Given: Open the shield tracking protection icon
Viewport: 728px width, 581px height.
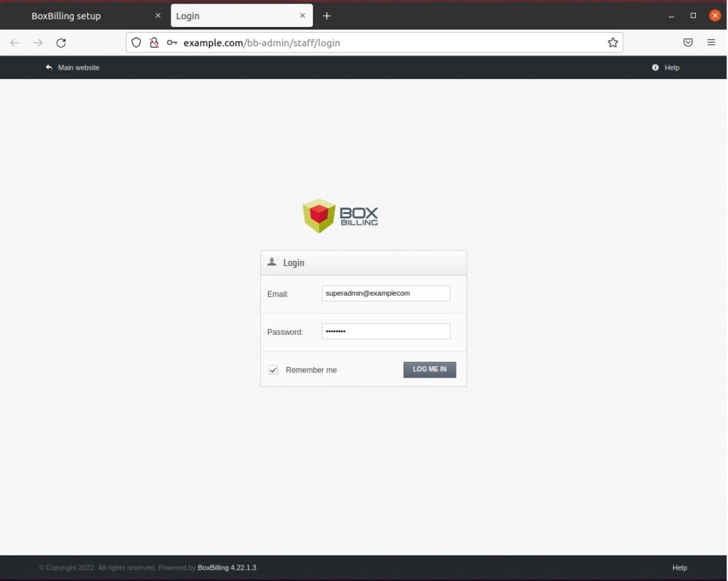Looking at the screenshot, I should point(136,43).
